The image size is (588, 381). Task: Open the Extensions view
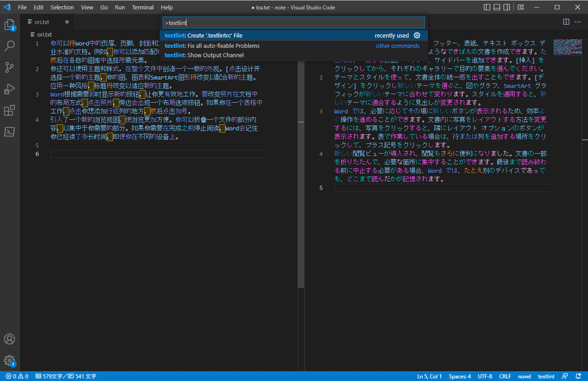pyautogui.click(x=9, y=110)
